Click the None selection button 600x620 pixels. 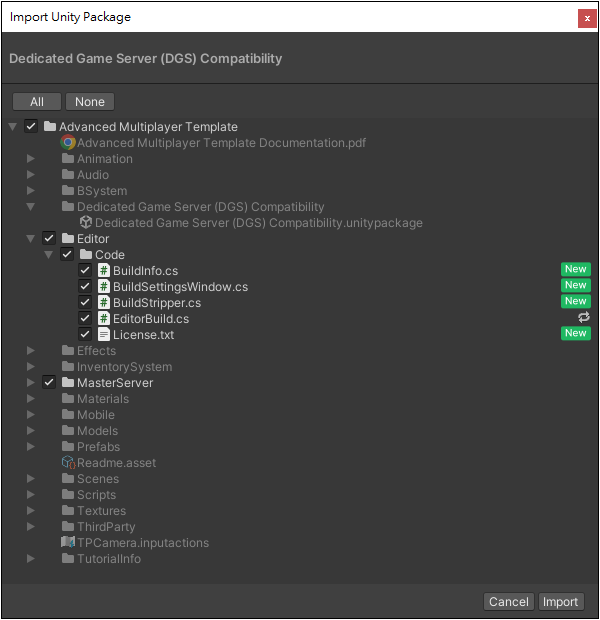pyautogui.click(x=90, y=102)
